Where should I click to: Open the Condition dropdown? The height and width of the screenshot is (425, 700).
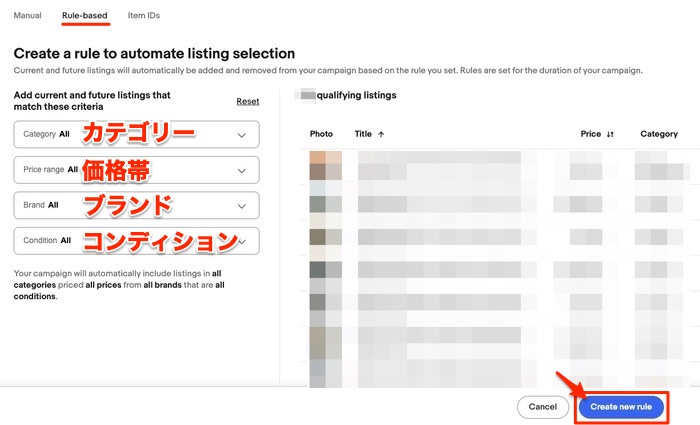coord(137,241)
